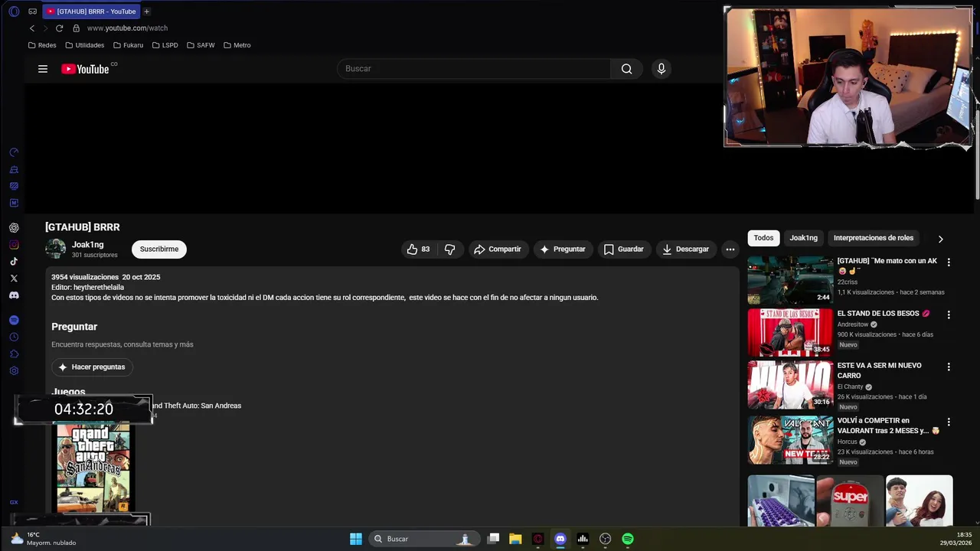This screenshot has width=980, height=551.
Task: Open Instagram in the Opera sidebar
Action: point(14,245)
